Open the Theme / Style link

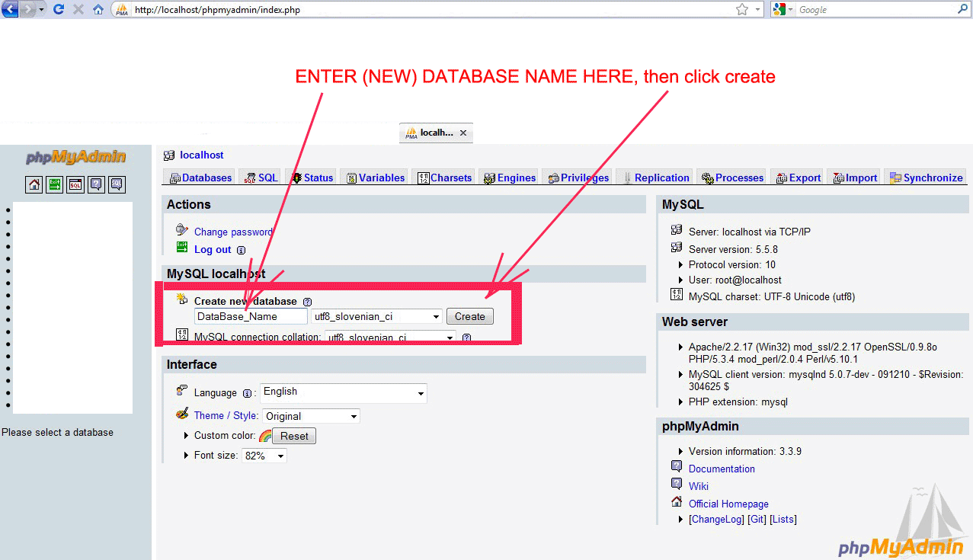(x=226, y=415)
